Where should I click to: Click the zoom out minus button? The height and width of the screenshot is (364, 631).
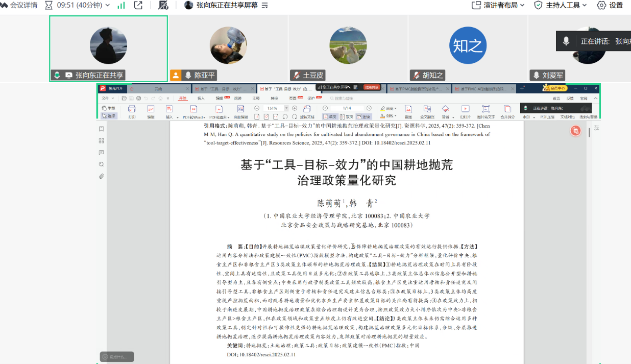point(257,108)
